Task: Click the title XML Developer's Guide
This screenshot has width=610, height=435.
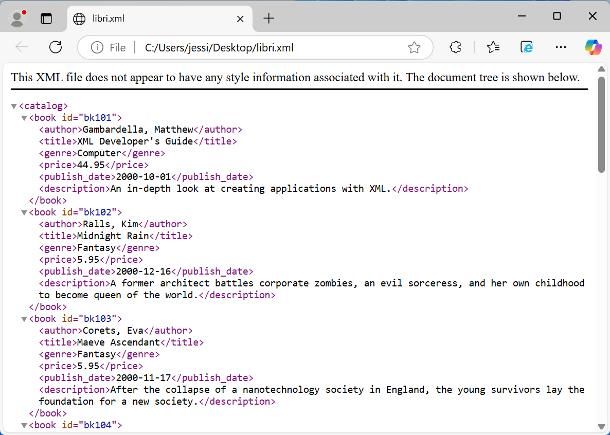Action: [x=135, y=141]
